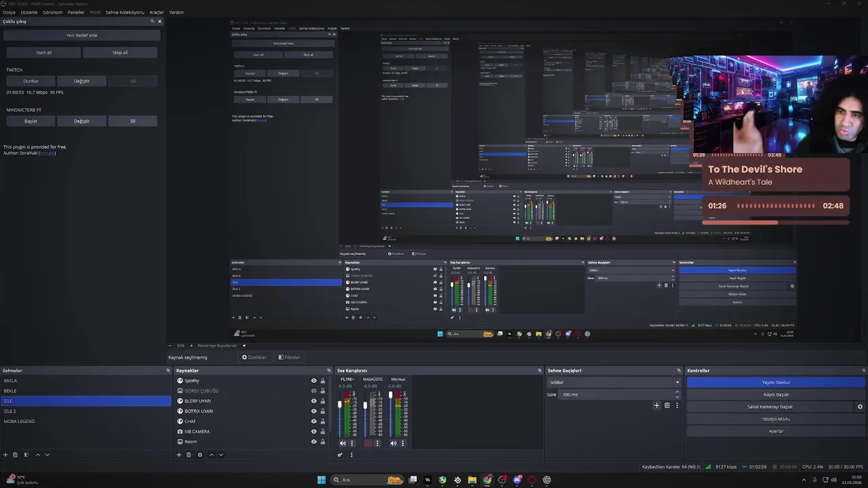Start MINSNICTERB YT output with Başlat

pos(31,121)
